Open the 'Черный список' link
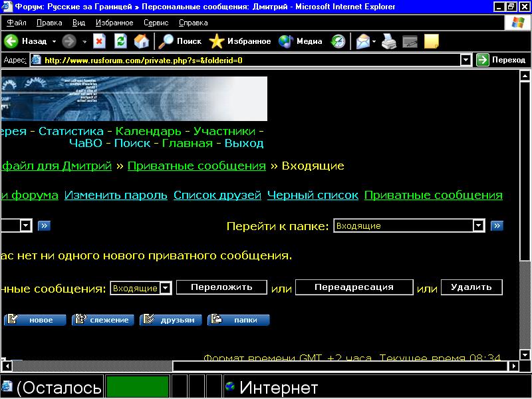 313,195
